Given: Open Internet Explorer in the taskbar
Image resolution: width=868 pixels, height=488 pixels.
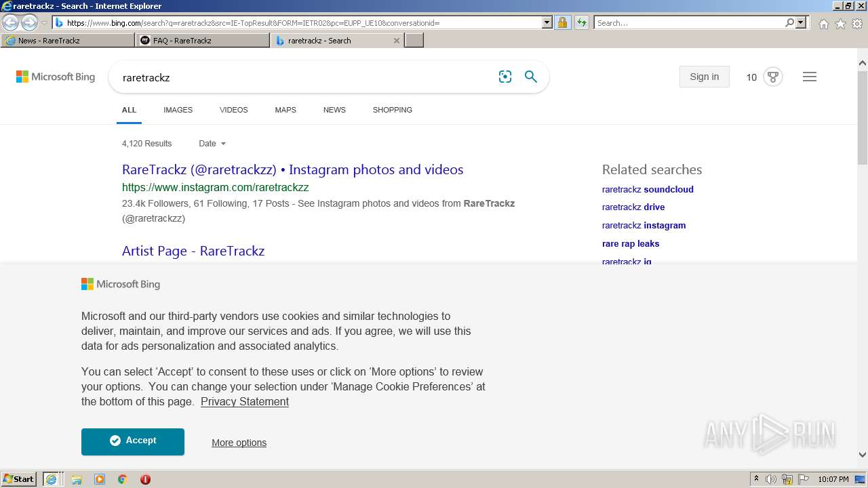Looking at the screenshot, I should [x=51, y=479].
